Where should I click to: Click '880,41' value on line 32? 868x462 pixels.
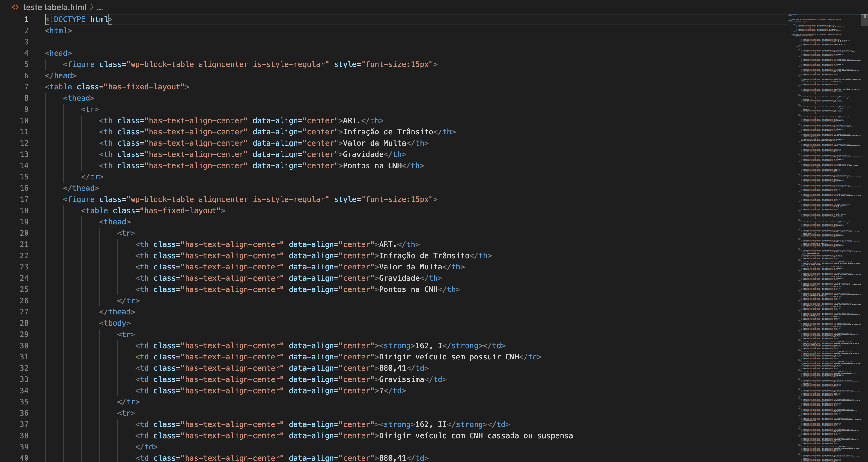392,368
